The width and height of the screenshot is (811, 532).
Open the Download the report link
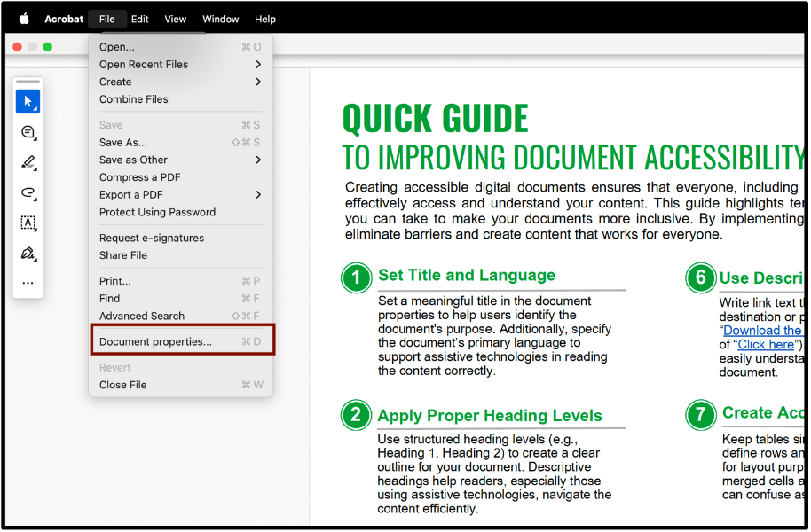coord(763,330)
